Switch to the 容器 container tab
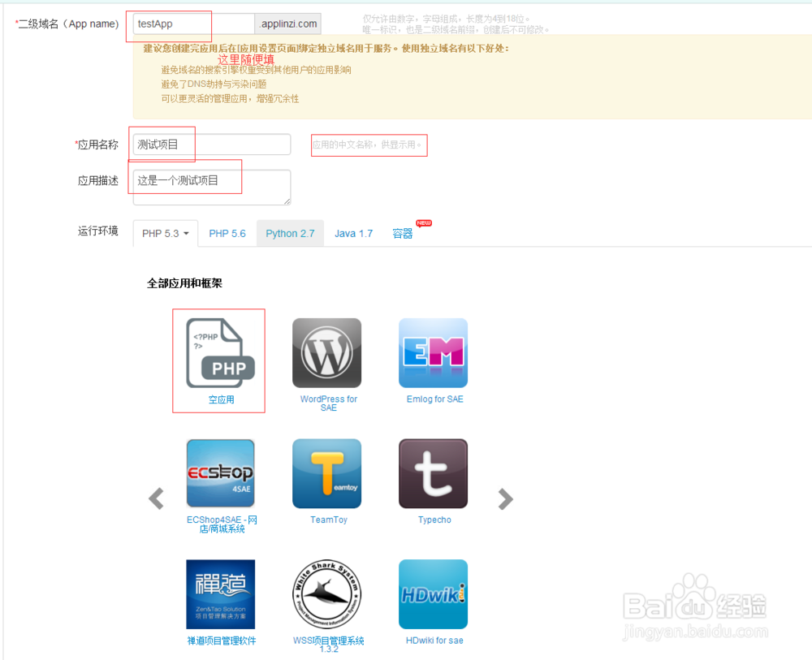 [403, 234]
